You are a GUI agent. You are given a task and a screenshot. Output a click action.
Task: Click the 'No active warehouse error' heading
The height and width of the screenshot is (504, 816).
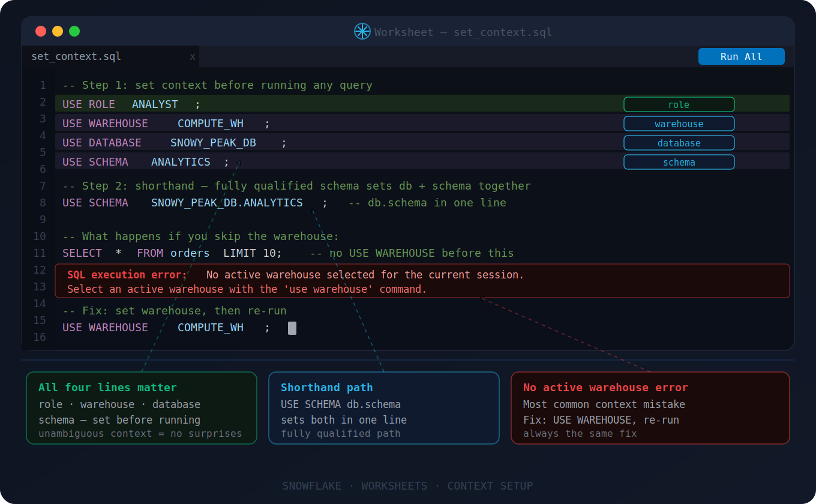(x=605, y=388)
